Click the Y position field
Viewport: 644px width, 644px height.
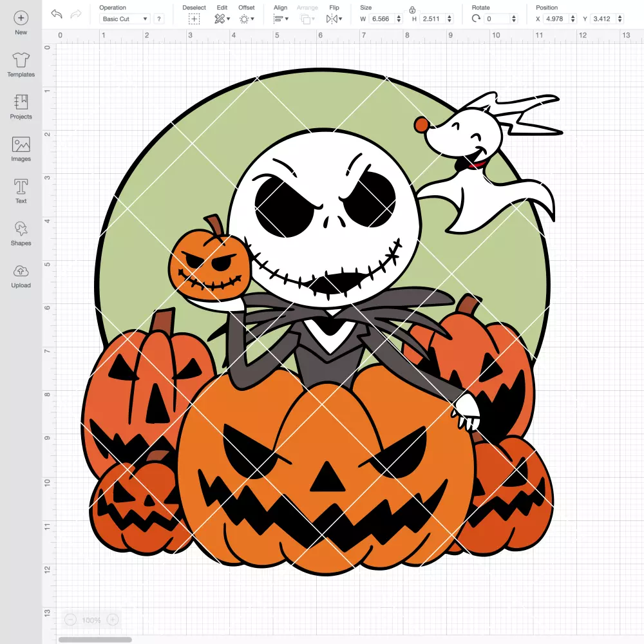pyautogui.click(x=603, y=19)
